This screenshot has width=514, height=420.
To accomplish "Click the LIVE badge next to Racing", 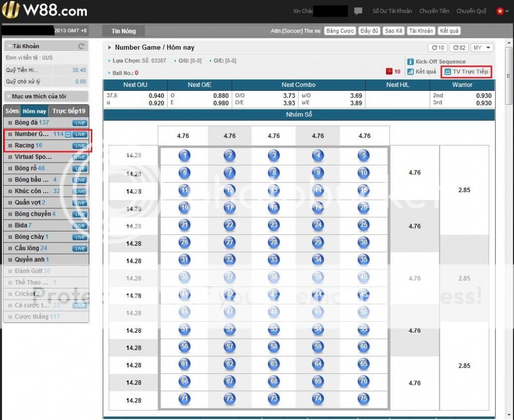I will (x=79, y=146).
